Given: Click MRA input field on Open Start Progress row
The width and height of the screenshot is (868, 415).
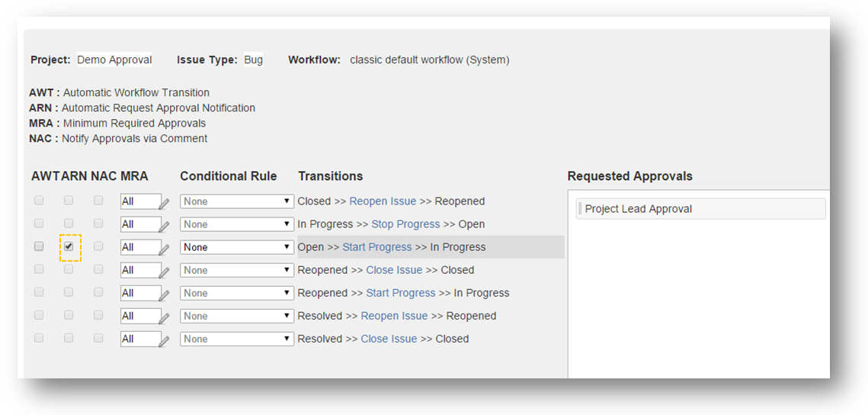Looking at the screenshot, I should 138,247.
